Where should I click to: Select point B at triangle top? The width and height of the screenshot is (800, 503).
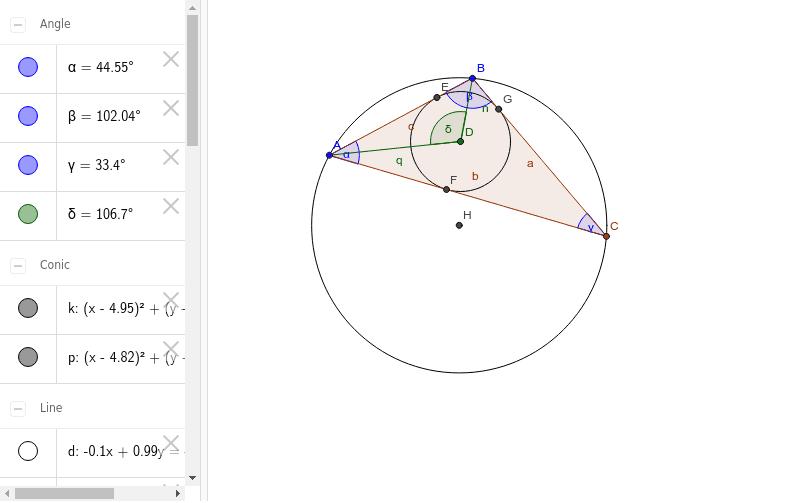(x=472, y=78)
